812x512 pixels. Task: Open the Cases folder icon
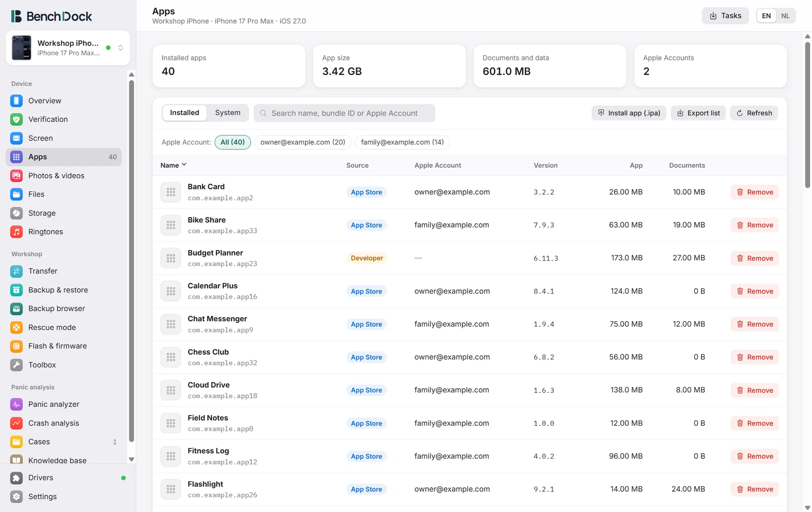coord(17,442)
